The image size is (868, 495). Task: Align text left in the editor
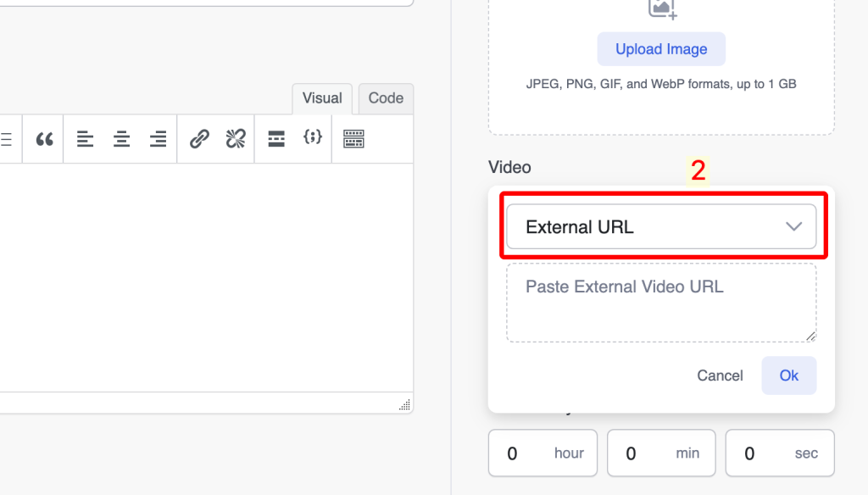coord(85,139)
